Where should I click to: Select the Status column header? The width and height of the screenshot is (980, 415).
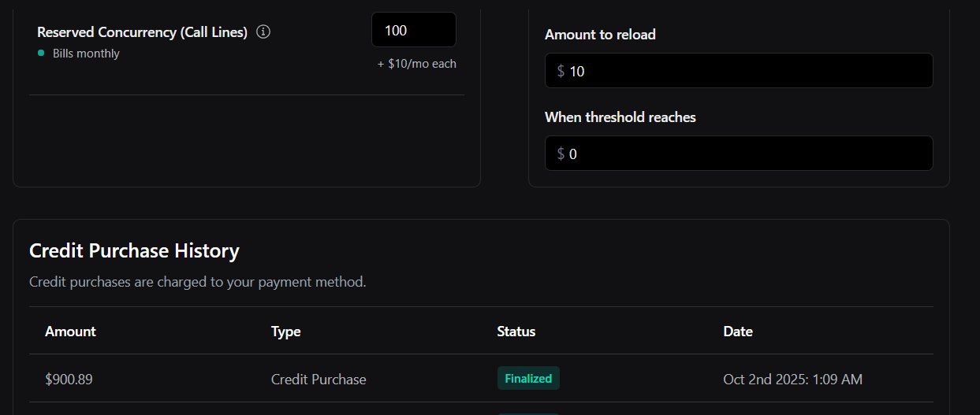point(516,332)
